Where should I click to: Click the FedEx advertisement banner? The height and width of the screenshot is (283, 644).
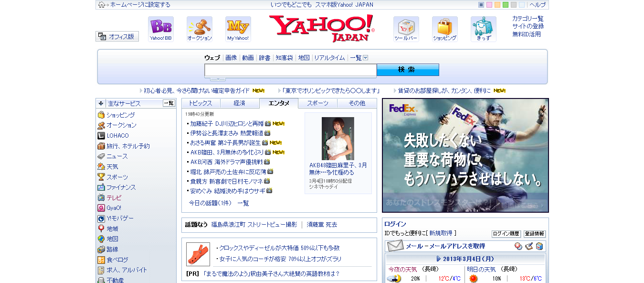(x=465, y=155)
